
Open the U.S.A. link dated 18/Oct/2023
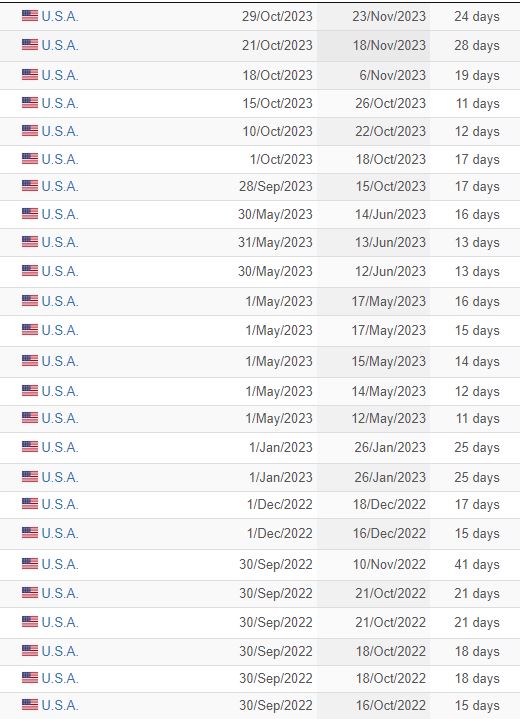pos(60,75)
